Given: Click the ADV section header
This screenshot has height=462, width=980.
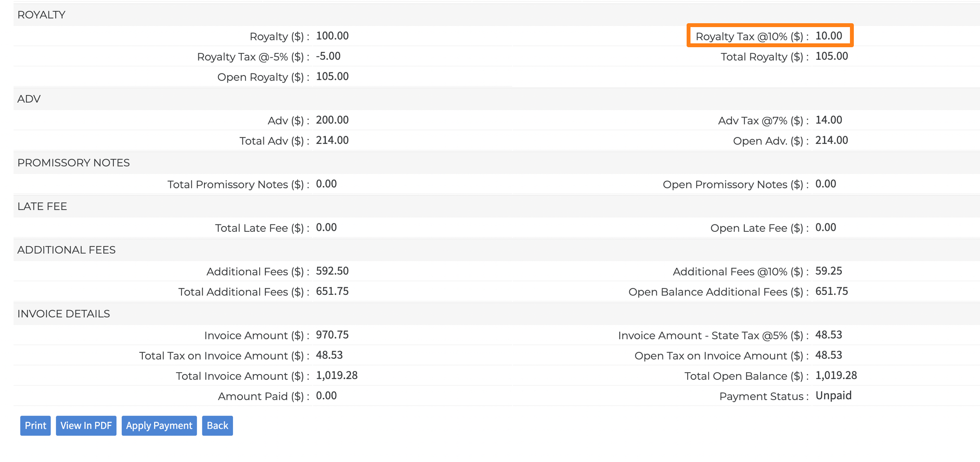Looking at the screenshot, I should tap(29, 99).
